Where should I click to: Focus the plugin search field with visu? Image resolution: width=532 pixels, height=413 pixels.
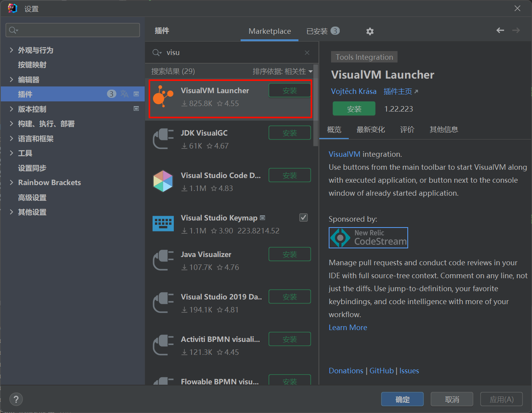[x=232, y=53]
